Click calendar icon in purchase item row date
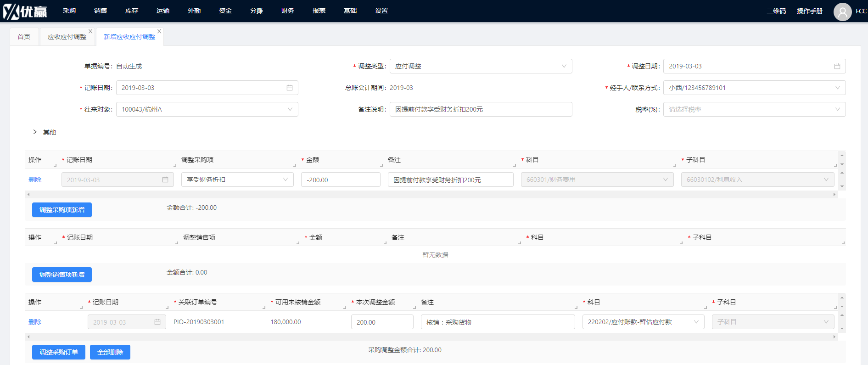 (x=165, y=180)
